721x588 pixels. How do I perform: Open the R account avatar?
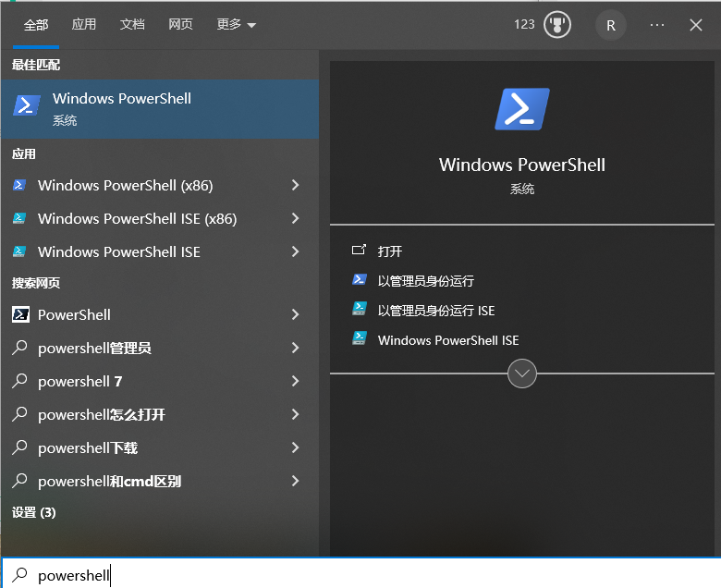point(611,25)
